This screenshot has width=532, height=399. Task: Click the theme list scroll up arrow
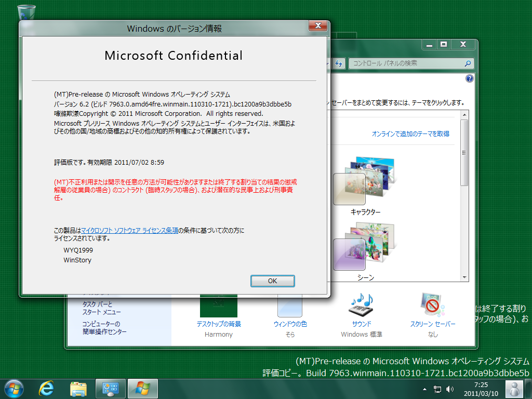(464, 115)
